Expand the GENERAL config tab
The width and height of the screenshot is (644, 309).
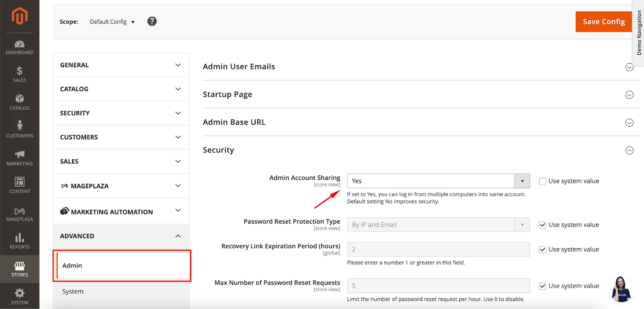click(x=121, y=65)
